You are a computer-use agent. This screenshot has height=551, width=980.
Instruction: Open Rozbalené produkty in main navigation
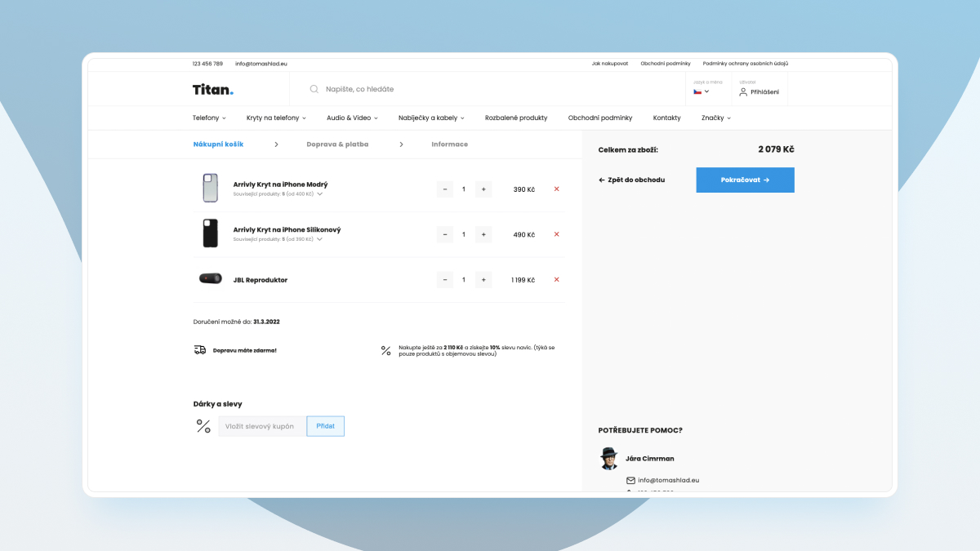click(x=516, y=118)
